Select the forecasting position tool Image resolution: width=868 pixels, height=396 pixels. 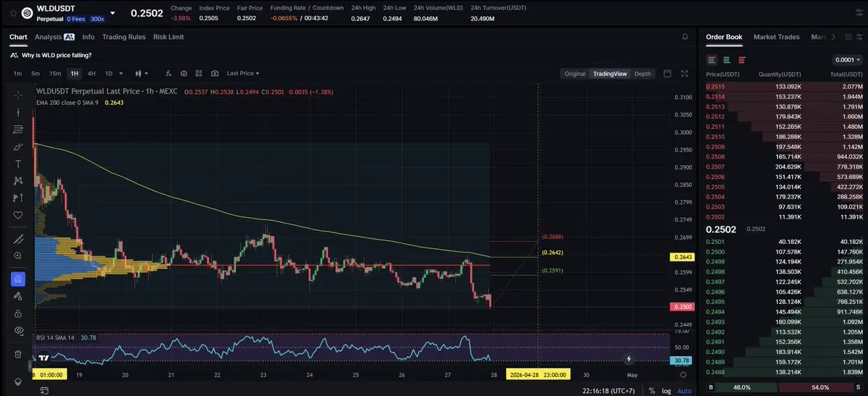18,198
